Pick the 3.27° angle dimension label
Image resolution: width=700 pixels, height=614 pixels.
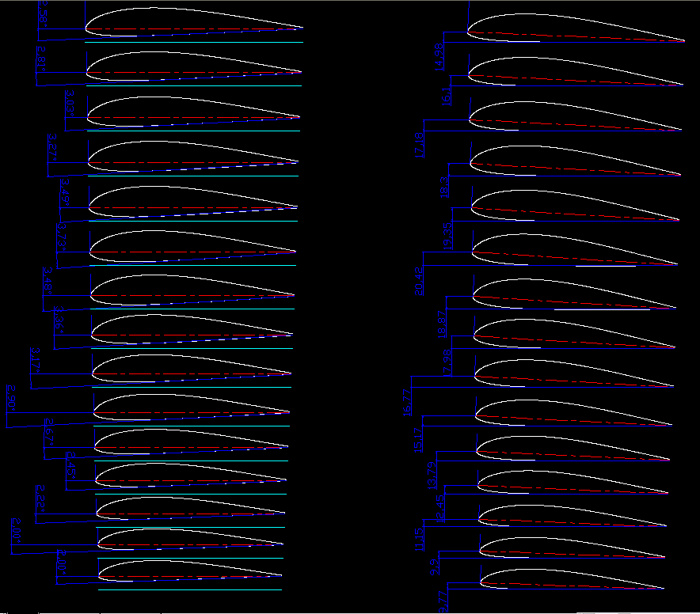click(52, 147)
